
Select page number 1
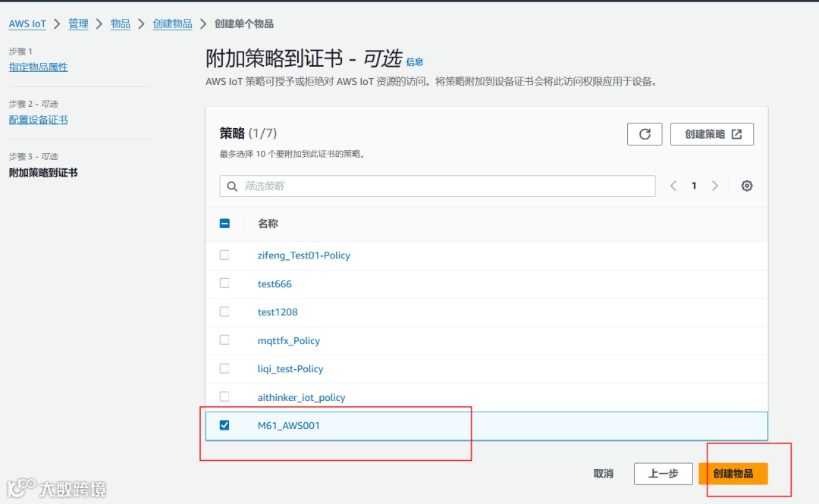(x=694, y=186)
